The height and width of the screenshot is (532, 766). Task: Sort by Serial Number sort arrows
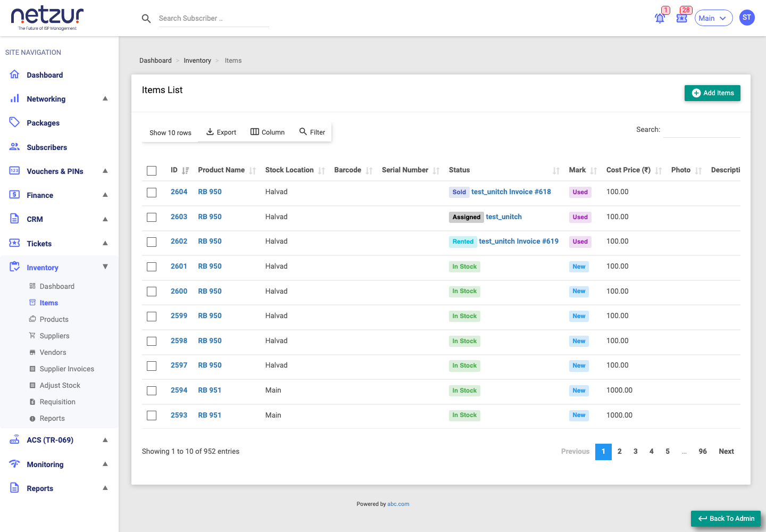[x=436, y=171]
